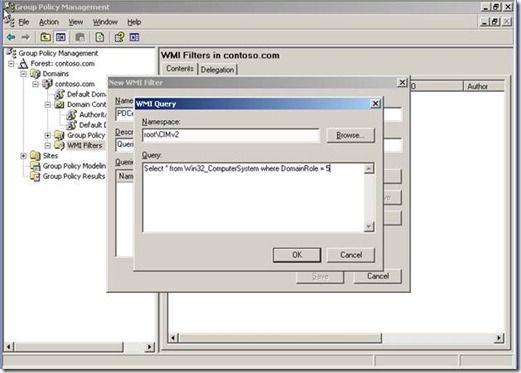521x373 pixels.
Task: Switch to the Contents tab
Action: pyautogui.click(x=180, y=69)
